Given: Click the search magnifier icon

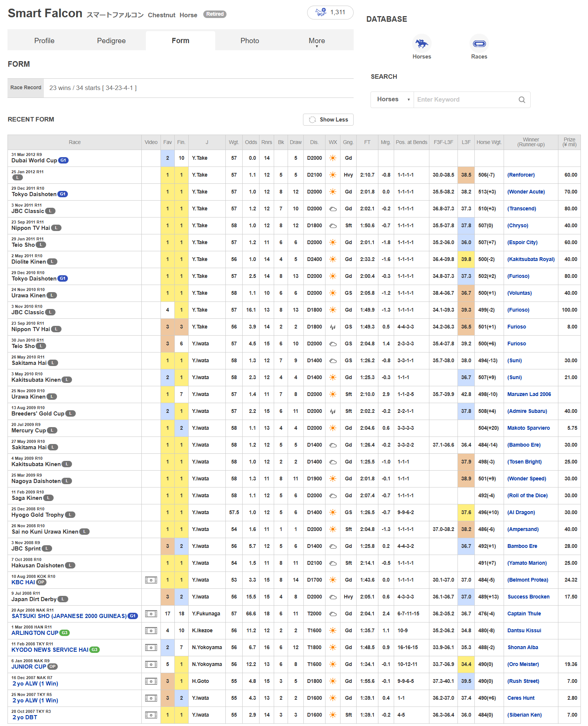Looking at the screenshot, I should [x=522, y=100].
